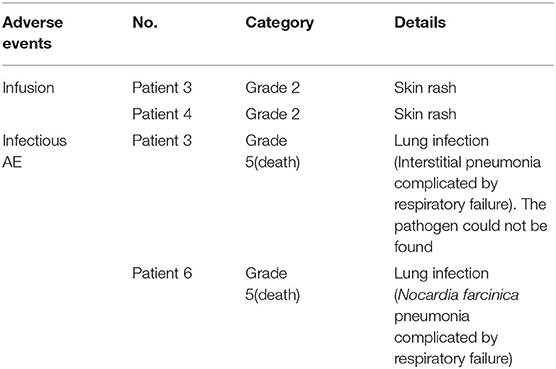Select the first "Skin rash" detail
This screenshot has width=556, height=369.
[425, 88]
